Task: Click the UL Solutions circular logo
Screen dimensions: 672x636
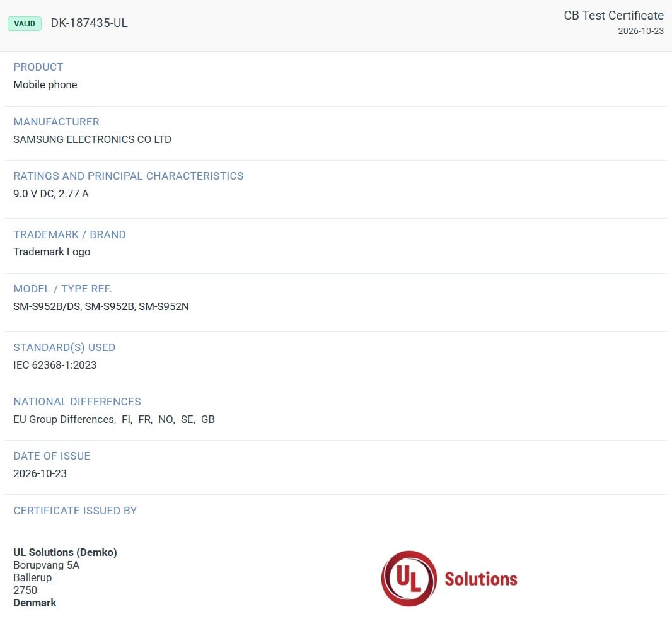Action: point(409,579)
